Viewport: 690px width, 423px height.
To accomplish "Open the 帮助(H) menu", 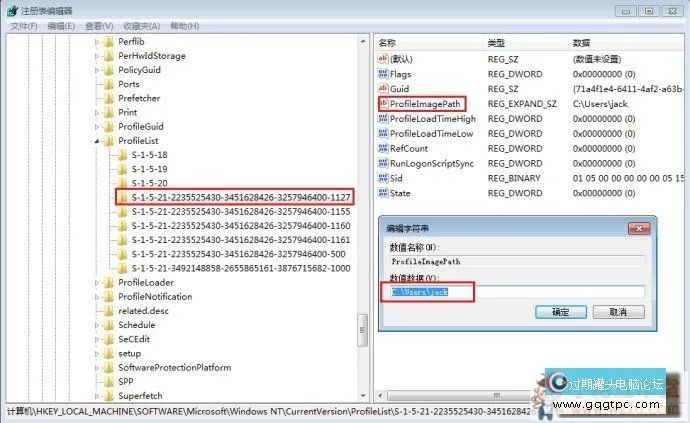I will point(185,26).
